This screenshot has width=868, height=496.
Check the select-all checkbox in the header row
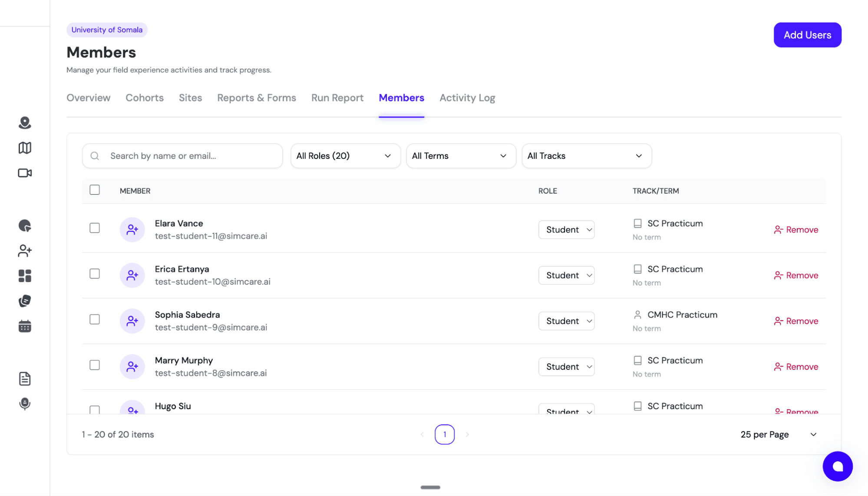[94, 190]
